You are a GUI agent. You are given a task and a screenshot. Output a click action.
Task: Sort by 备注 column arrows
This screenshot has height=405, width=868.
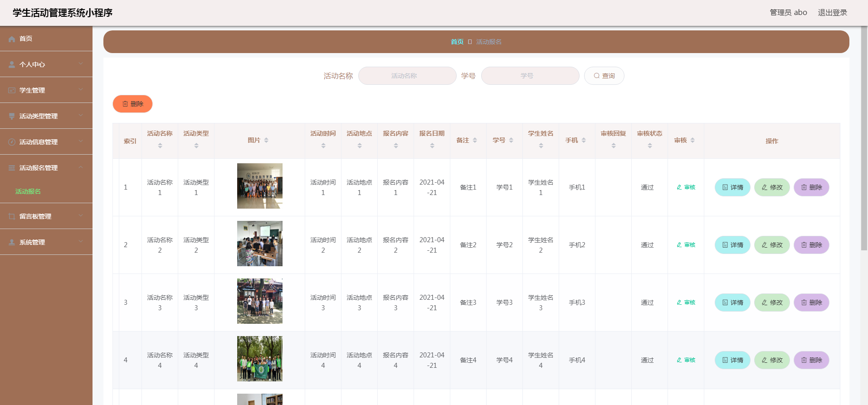coord(475,141)
